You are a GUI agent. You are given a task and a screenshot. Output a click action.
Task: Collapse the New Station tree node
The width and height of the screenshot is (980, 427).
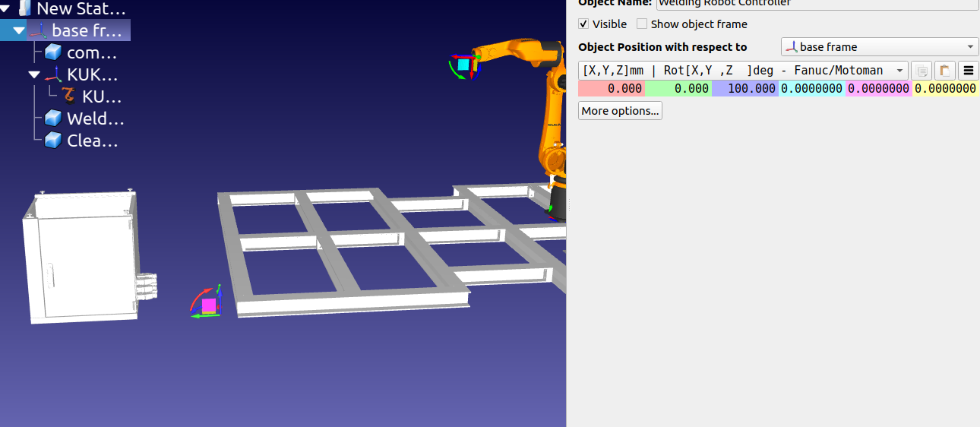click(x=5, y=8)
